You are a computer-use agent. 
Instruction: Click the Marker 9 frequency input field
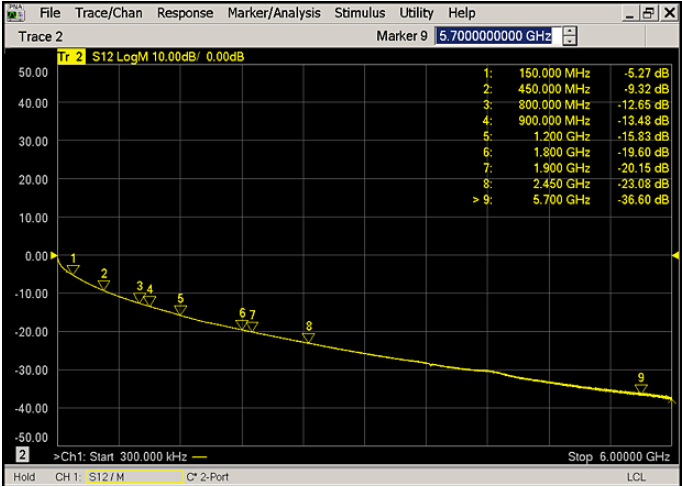(x=498, y=36)
